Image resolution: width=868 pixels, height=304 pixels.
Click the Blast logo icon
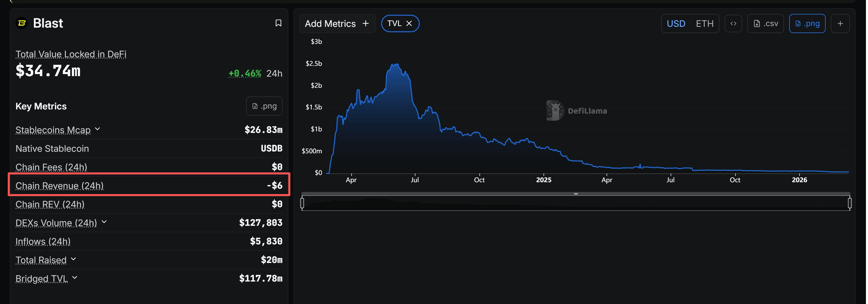[22, 23]
